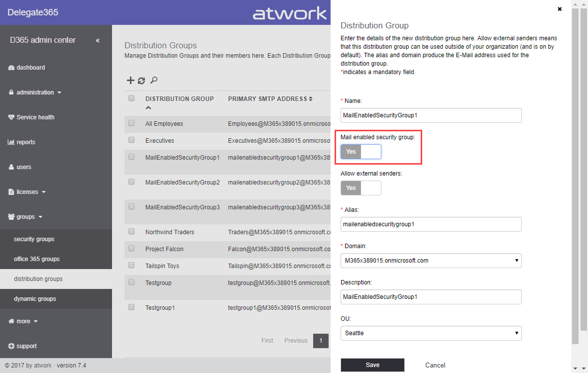Viewport: 588px width, 373px height.
Task: Close the Distribution Group panel
Action: (560, 9)
